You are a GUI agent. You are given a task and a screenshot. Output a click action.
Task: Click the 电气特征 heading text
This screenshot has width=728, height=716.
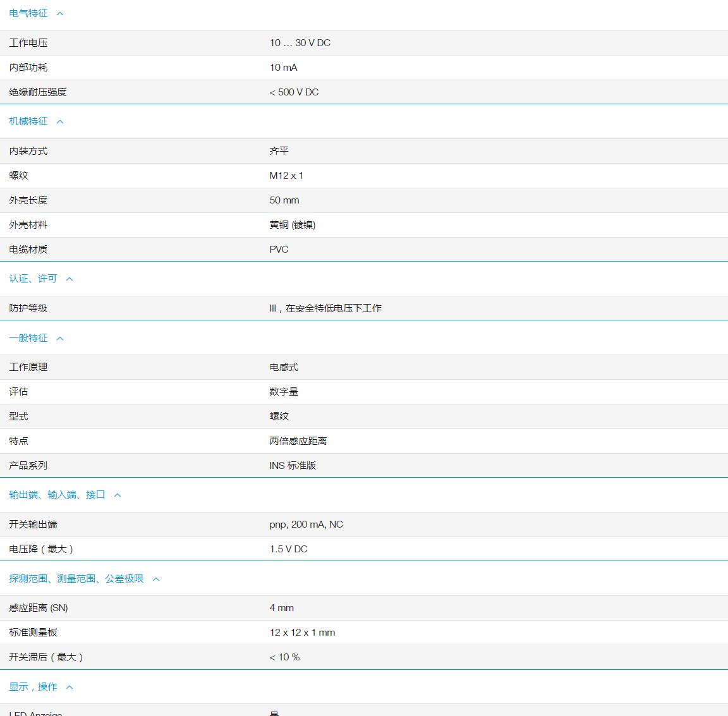pos(28,13)
